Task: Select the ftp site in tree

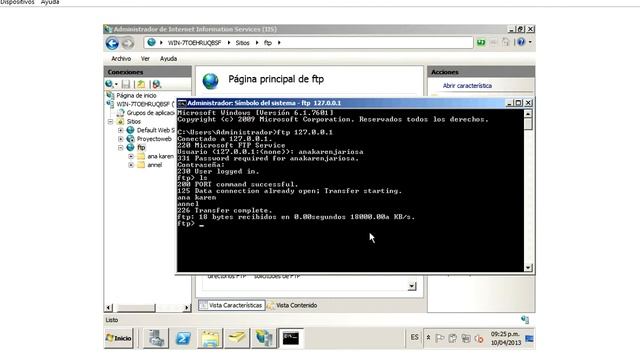Action: click(141, 147)
